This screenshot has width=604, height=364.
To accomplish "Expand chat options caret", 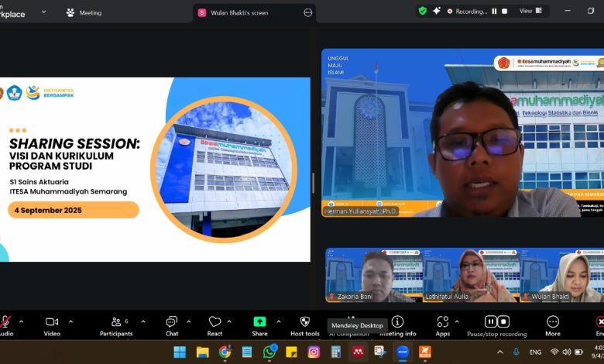I will pyautogui.click(x=189, y=321).
